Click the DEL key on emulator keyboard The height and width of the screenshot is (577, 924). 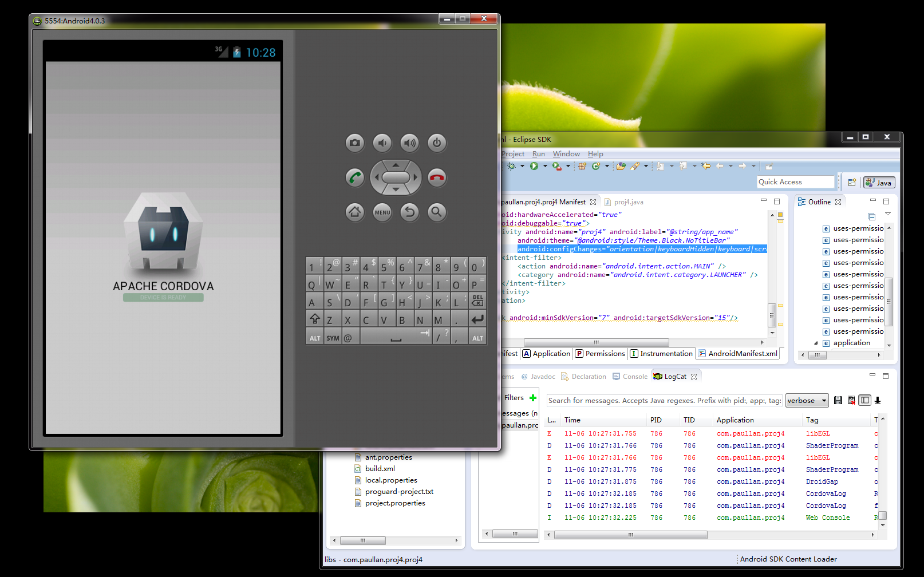477,301
